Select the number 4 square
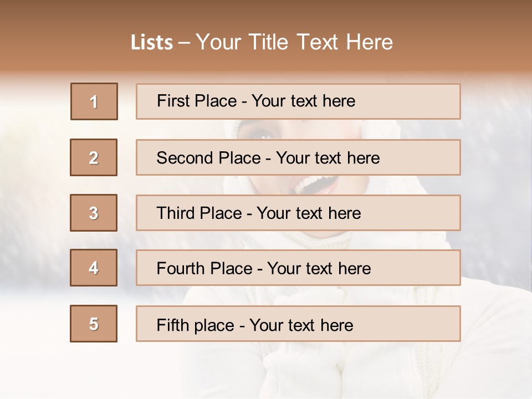The image size is (532, 399). [94, 268]
